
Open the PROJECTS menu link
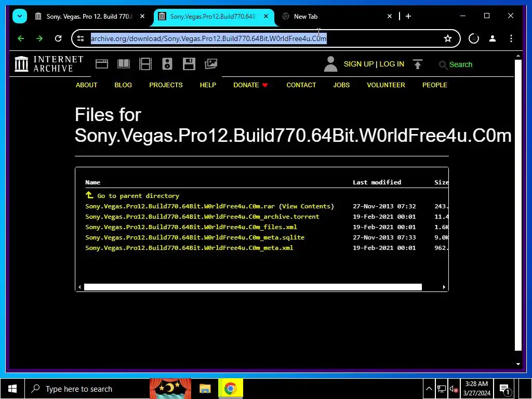coord(166,85)
